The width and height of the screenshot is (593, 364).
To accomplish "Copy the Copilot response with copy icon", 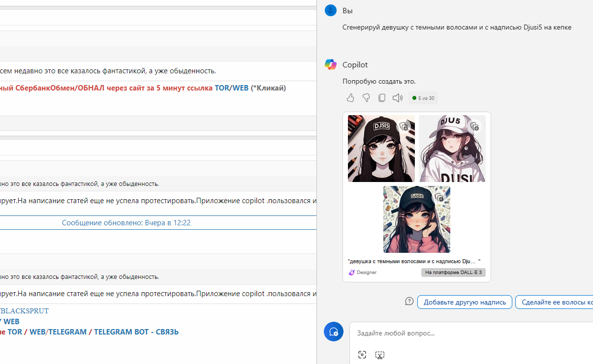I will (x=382, y=98).
